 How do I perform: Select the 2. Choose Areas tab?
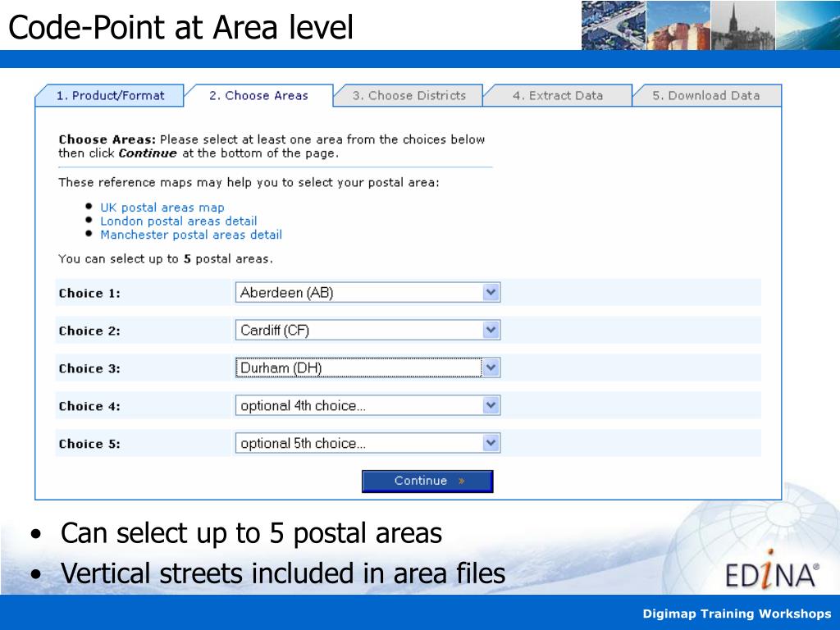pyautogui.click(x=258, y=96)
